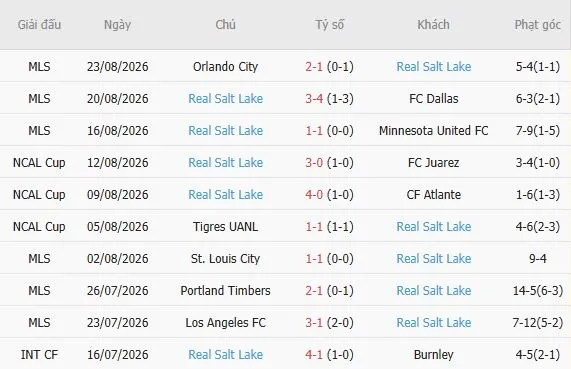Click the Giải đấu column header

click(39, 25)
